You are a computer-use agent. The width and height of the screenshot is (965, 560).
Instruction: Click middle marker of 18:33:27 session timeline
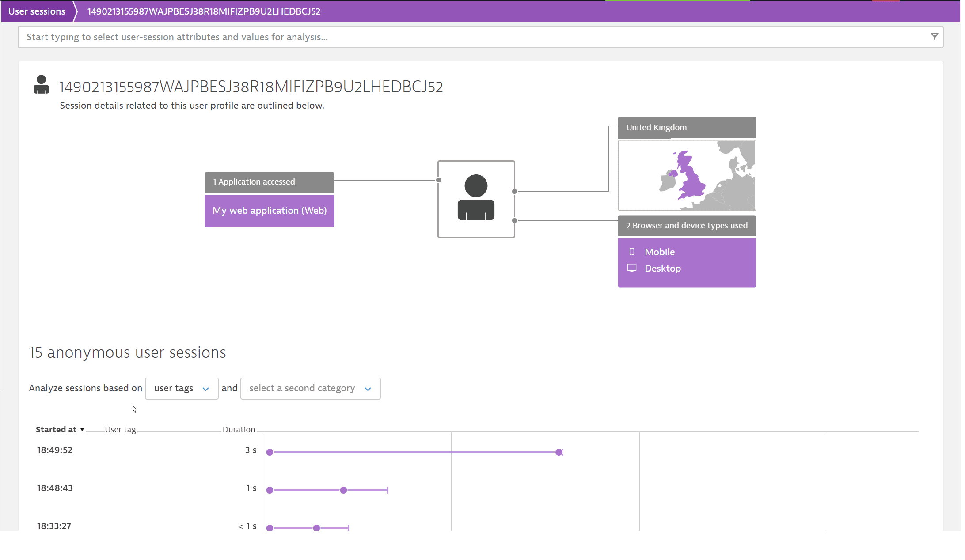coord(316,528)
